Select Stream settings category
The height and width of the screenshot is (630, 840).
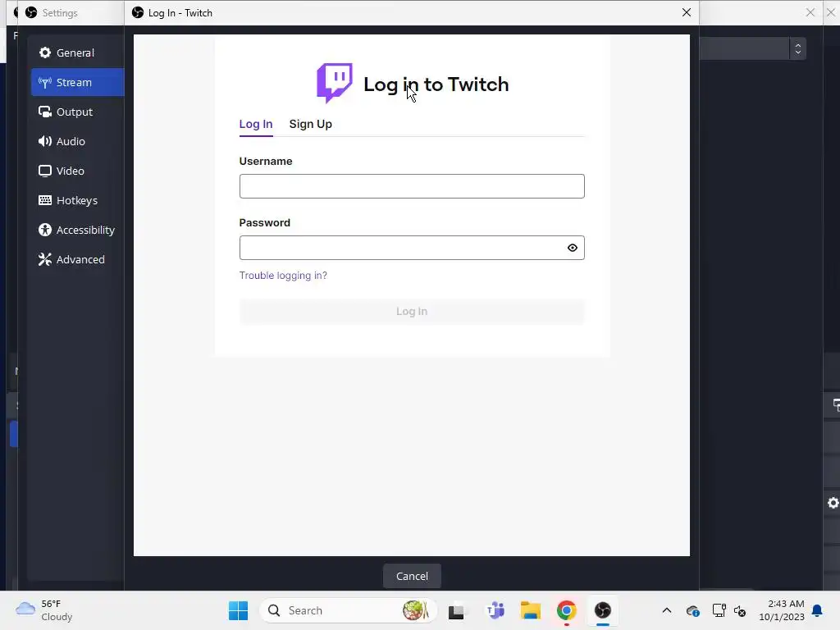click(x=77, y=82)
